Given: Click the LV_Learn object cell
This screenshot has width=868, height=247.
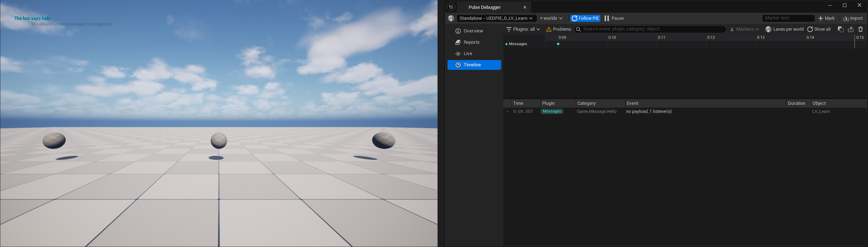Looking at the screenshot, I should tap(821, 111).
